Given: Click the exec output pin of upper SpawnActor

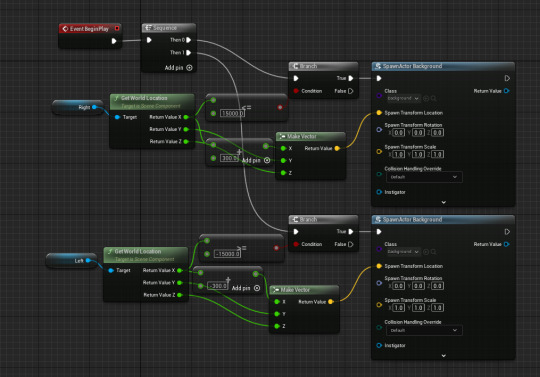Looking at the screenshot, I should pos(507,78).
